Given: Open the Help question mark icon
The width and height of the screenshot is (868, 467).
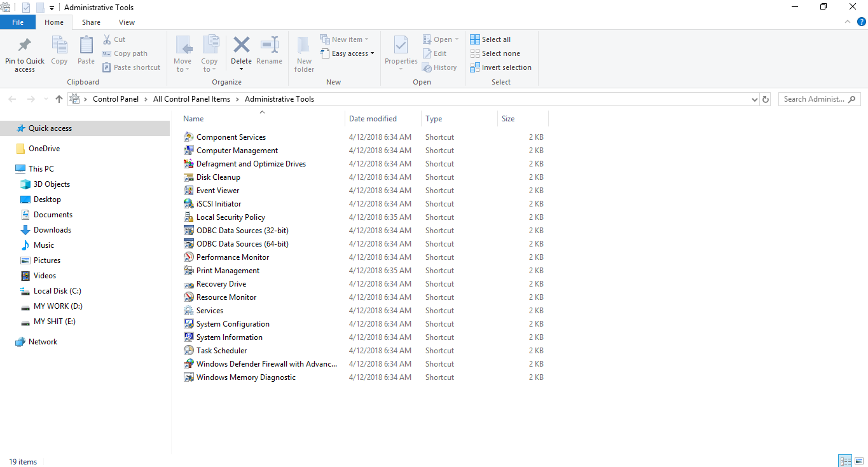Looking at the screenshot, I should (862, 22).
